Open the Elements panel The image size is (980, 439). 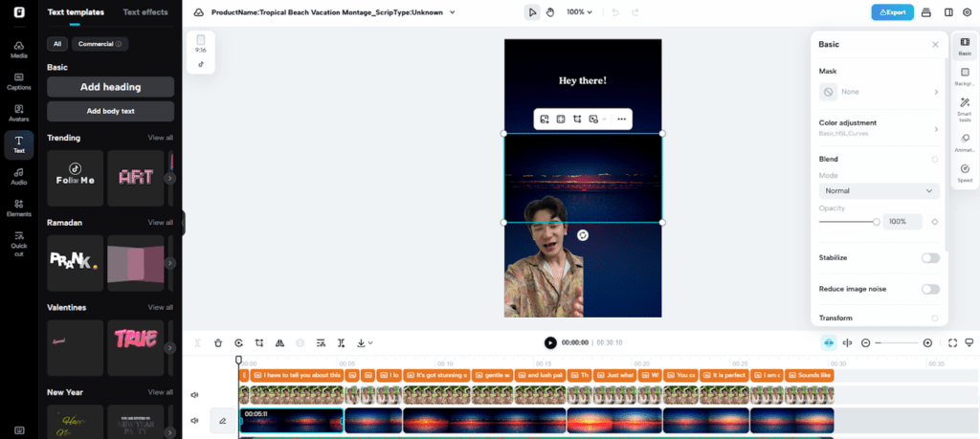click(x=18, y=207)
